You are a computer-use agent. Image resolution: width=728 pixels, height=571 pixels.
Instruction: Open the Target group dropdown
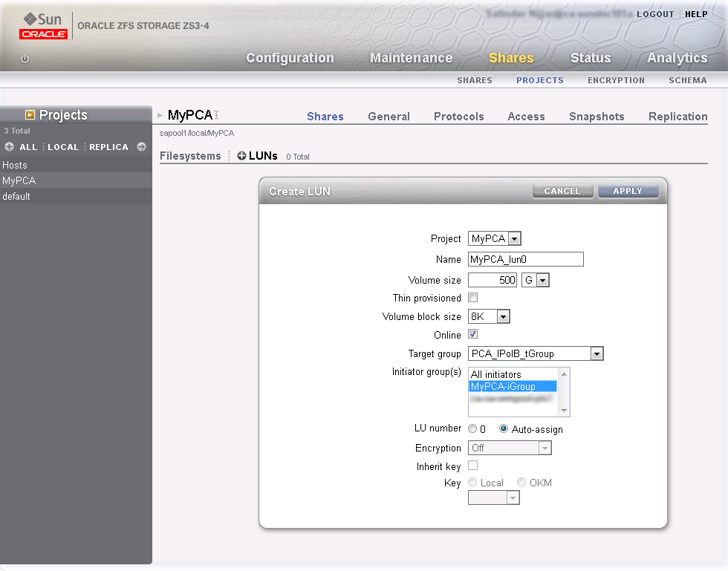coord(597,353)
